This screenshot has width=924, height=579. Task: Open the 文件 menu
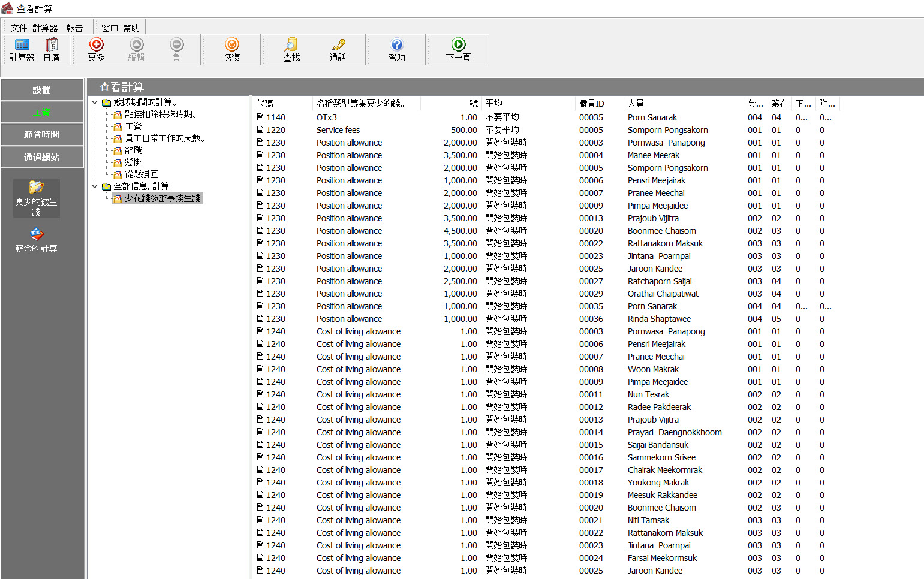[19, 28]
